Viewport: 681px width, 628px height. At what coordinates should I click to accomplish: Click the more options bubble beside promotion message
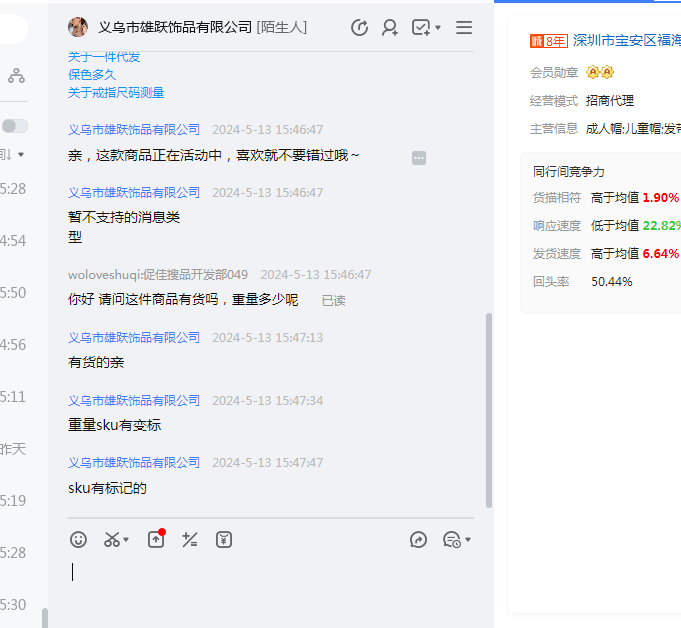[x=419, y=158]
